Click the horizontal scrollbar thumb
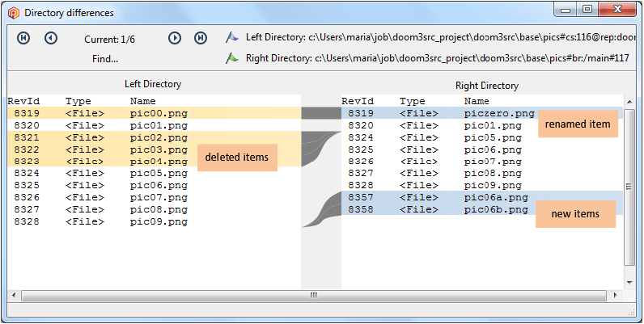The image size is (644, 324). tap(314, 295)
